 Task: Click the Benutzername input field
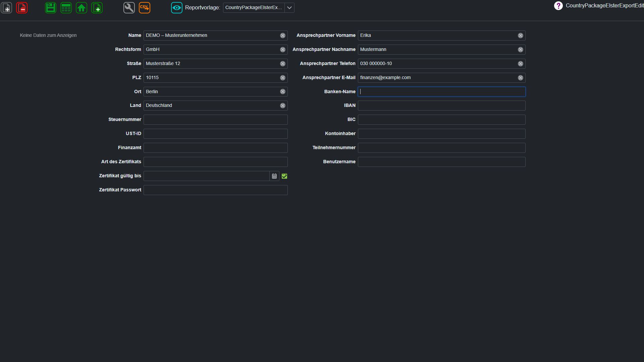coord(442,162)
